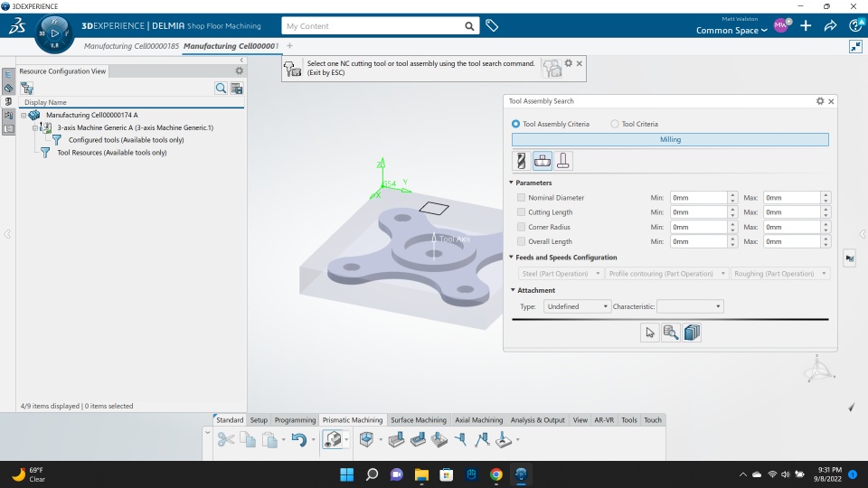Click the Resource Configuration View gear icon
This screenshot has width=868, height=488.
pyautogui.click(x=239, y=70)
